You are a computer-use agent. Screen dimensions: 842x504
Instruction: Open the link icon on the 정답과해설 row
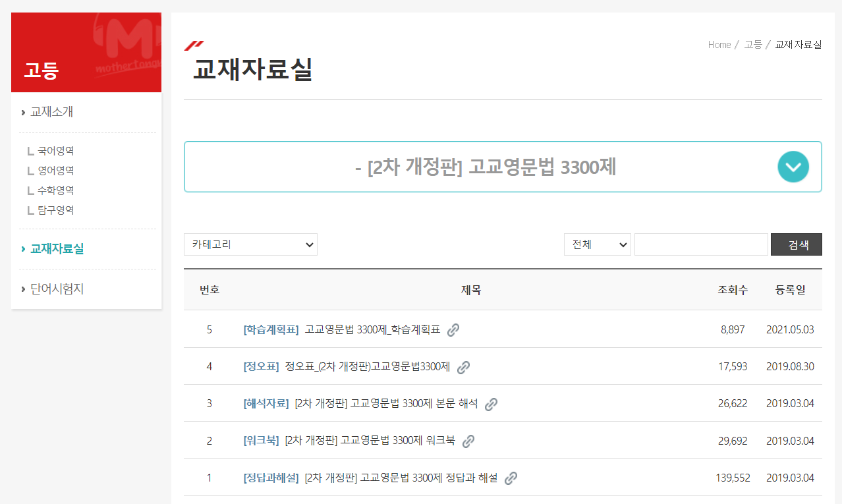point(511,477)
